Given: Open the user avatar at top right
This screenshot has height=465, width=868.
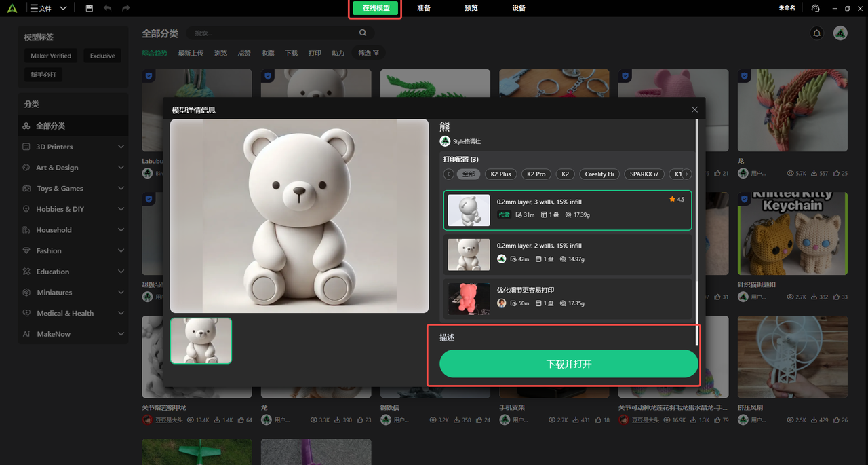Looking at the screenshot, I should [x=840, y=33].
